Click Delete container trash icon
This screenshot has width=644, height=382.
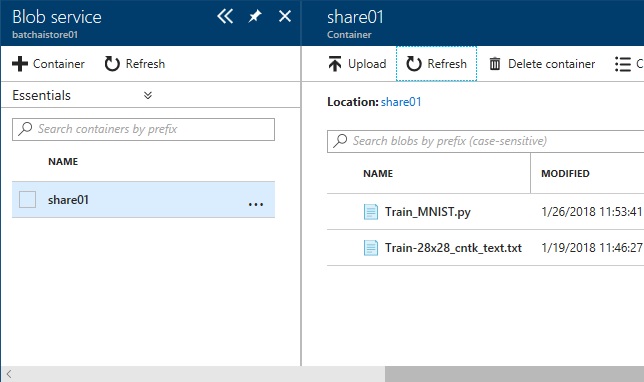tap(495, 64)
